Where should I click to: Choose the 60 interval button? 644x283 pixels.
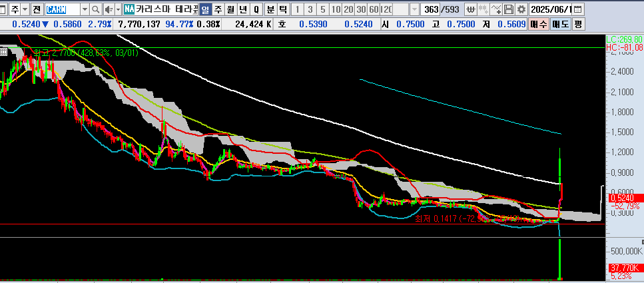pyautogui.click(x=374, y=9)
